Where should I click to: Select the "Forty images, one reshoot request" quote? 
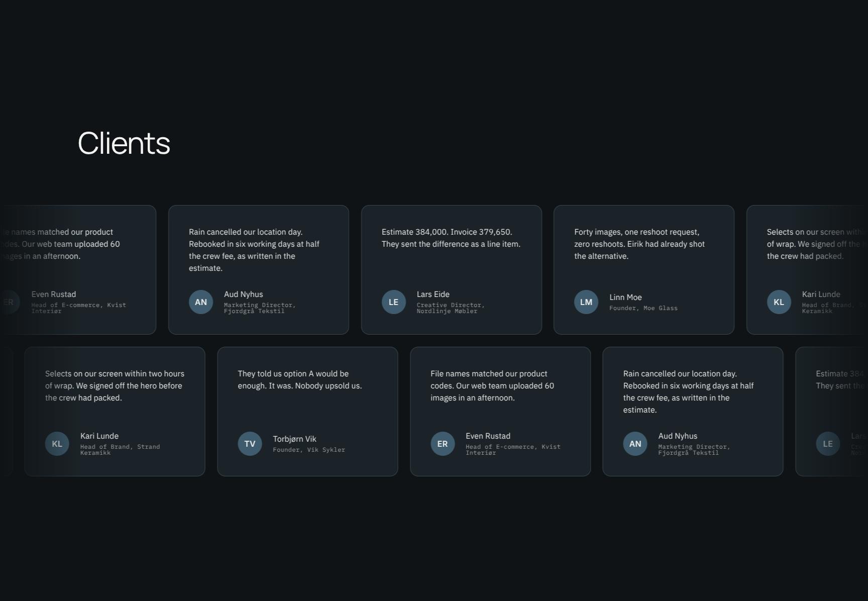tap(639, 244)
